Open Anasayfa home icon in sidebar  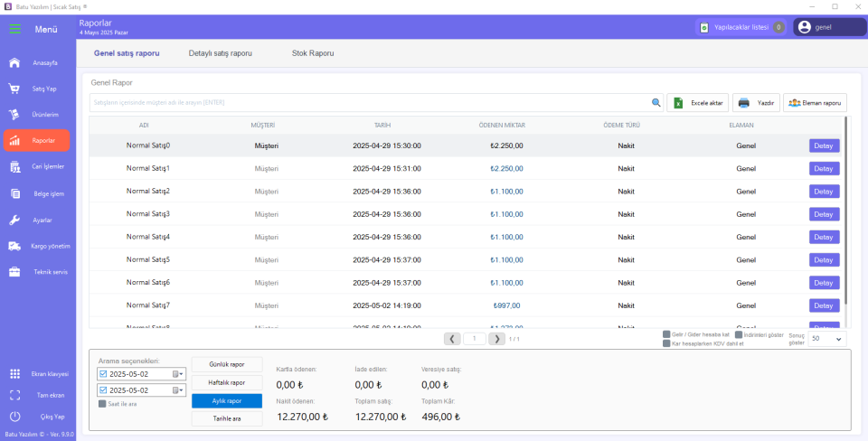14,62
